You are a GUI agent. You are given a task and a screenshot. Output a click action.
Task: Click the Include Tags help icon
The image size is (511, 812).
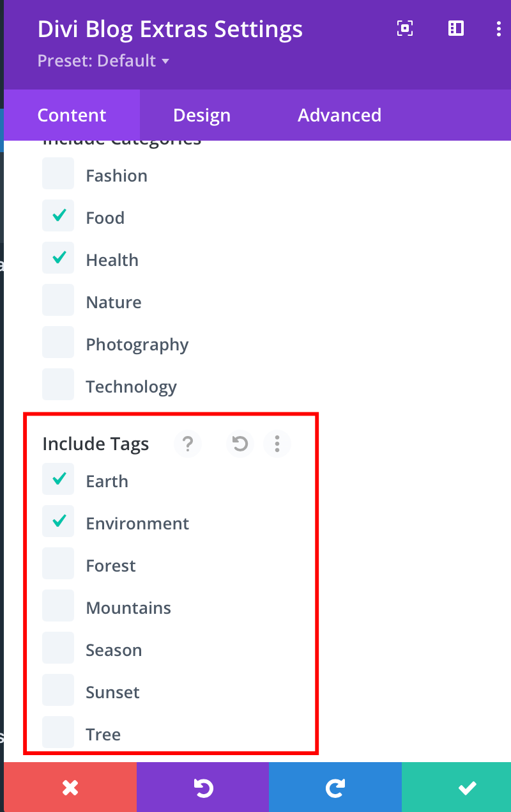[188, 444]
